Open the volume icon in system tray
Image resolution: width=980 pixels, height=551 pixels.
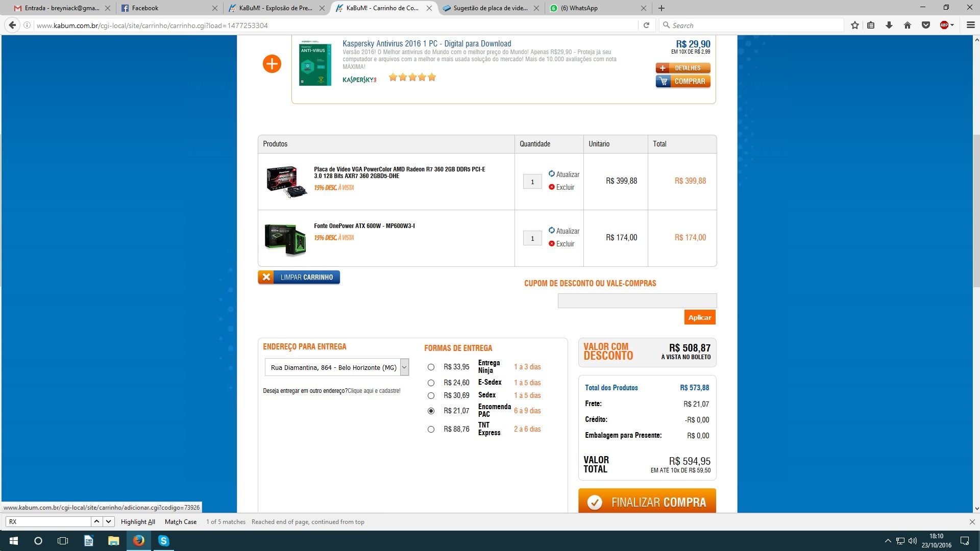point(913,541)
